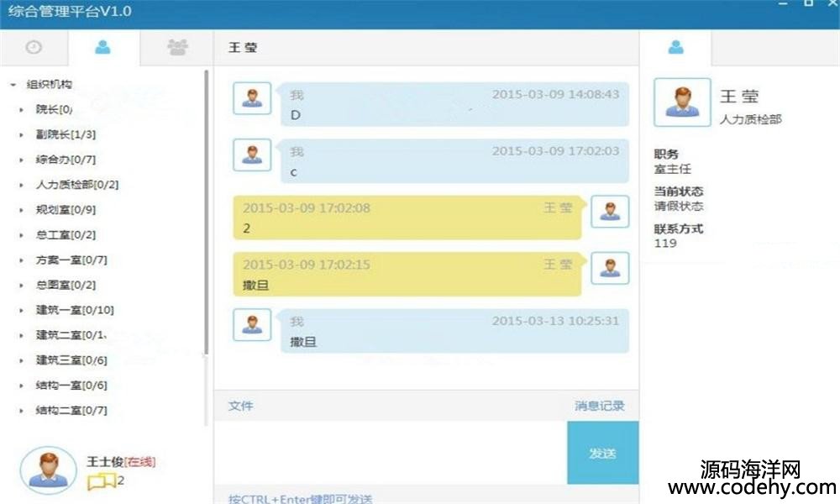840x504 pixels.
Task: Click the organization tree vertical scrollbar
Action: point(207,212)
